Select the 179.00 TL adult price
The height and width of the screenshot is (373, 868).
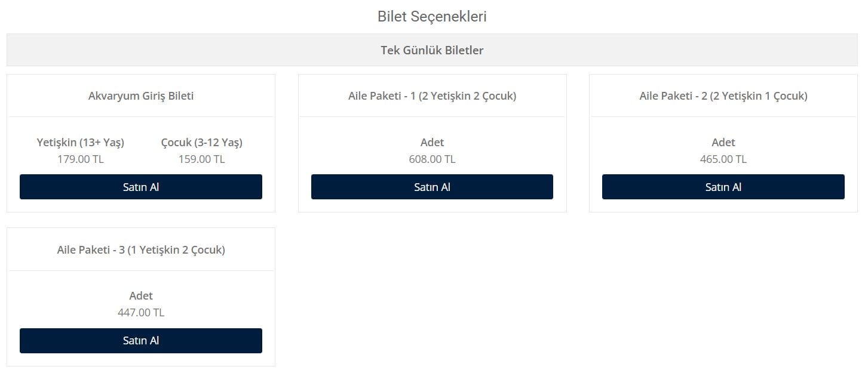[81, 159]
